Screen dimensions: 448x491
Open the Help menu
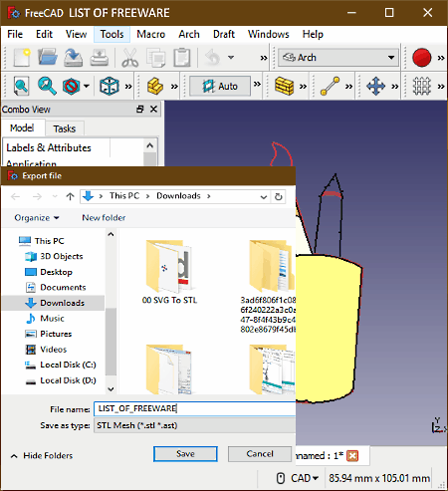click(313, 34)
